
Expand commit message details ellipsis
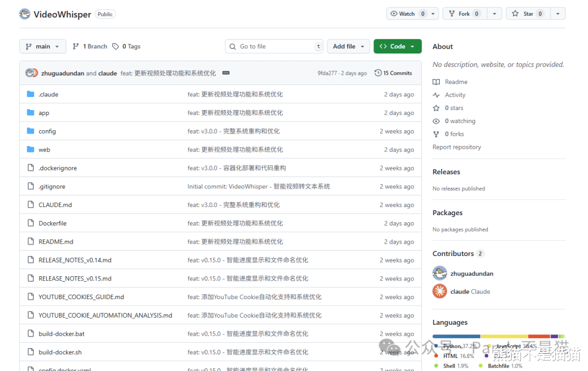click(226, 73)
